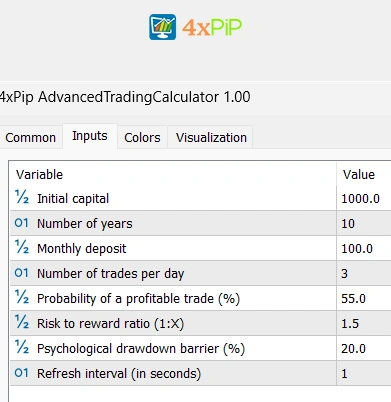
Task: Click the double-type icon beside Psychological drawdown barrier
Action: pos(22,347)
